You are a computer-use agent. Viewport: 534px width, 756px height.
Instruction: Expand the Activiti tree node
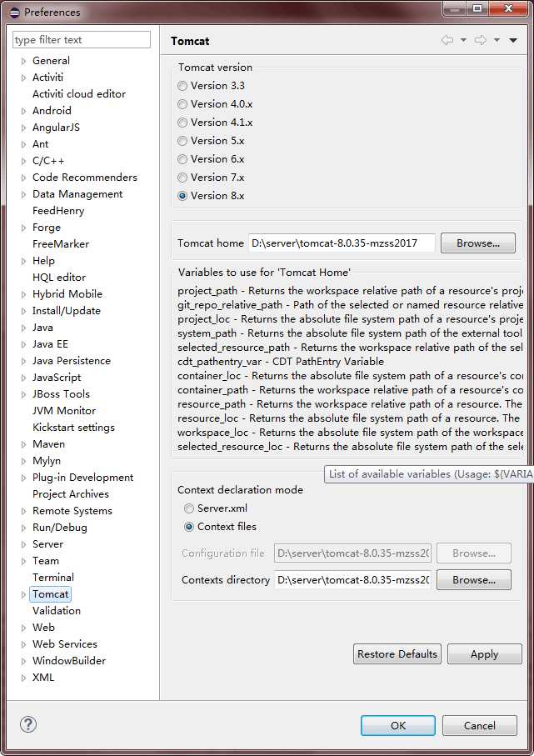point(23,78)
